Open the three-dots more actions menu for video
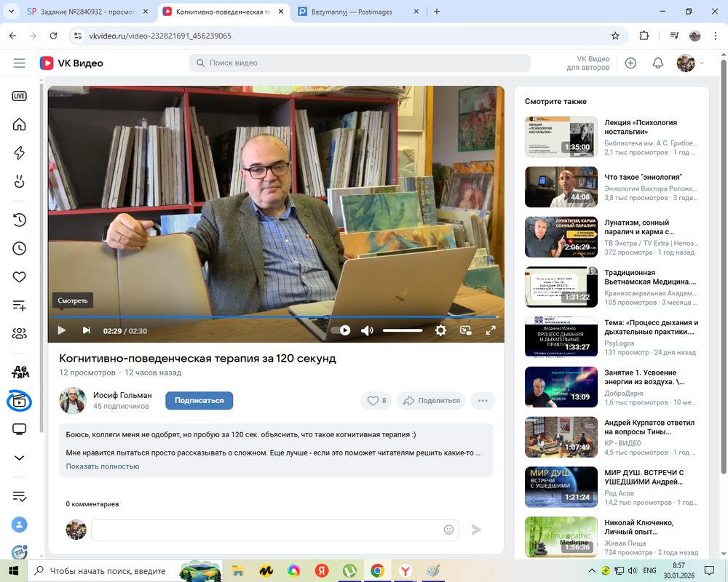728x582 pixels. (483, 401)
